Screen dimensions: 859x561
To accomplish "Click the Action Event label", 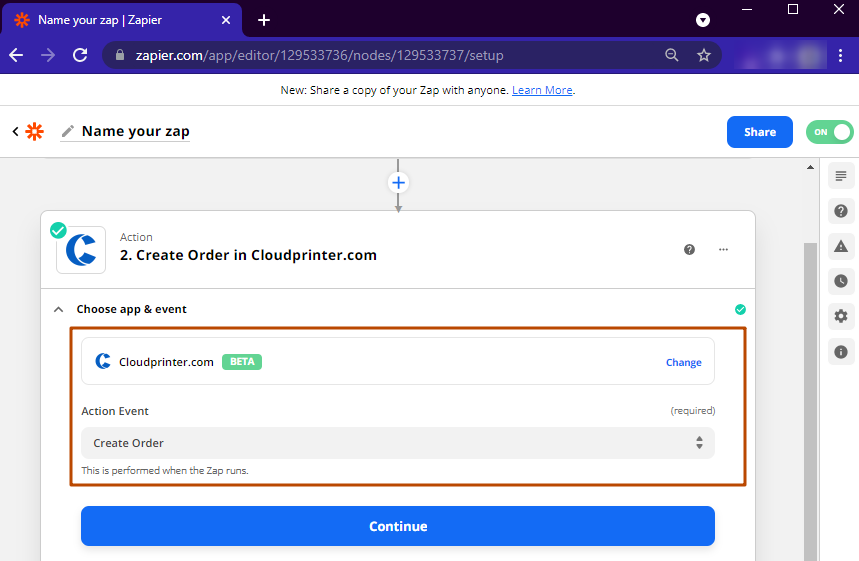I will coord(115,411).
